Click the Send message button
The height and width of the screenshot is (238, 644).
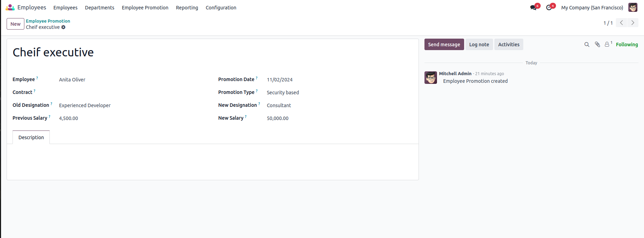point(444,45)
